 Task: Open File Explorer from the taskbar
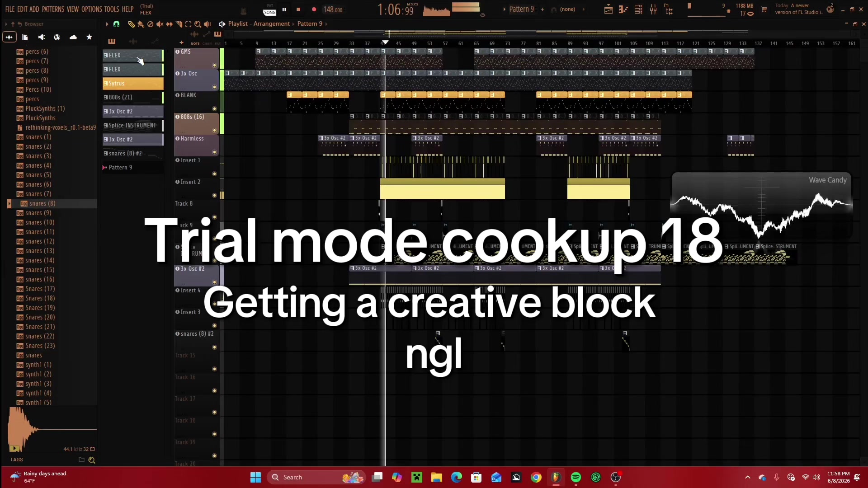(x=436, y=477)
